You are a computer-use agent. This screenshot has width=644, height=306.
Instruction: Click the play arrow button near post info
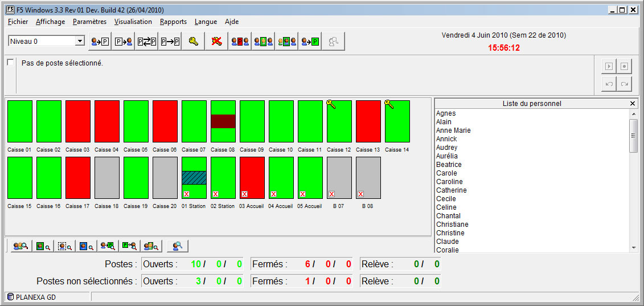(x=609, y=66)
